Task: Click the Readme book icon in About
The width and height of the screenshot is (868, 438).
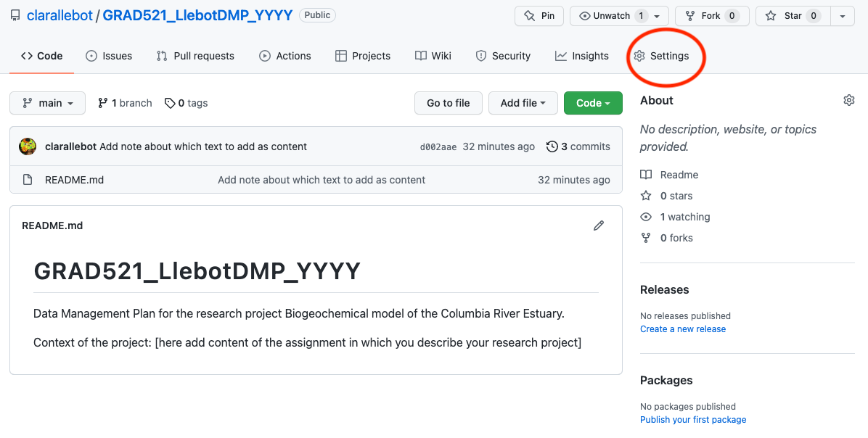Action: coord(646,175)
